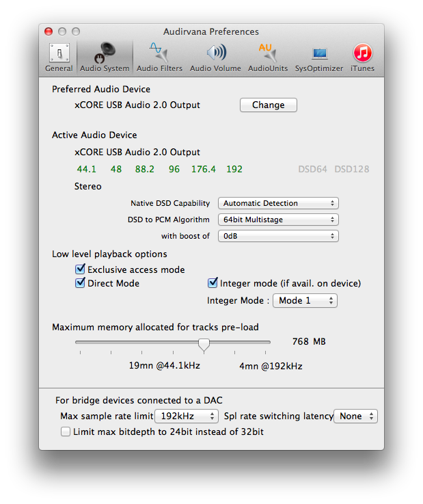Click the 192 sample rate value

coord(234,169)
